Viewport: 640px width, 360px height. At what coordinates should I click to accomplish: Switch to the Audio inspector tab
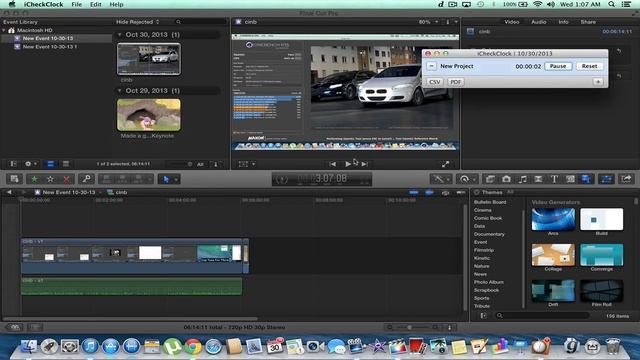point(539,22)
